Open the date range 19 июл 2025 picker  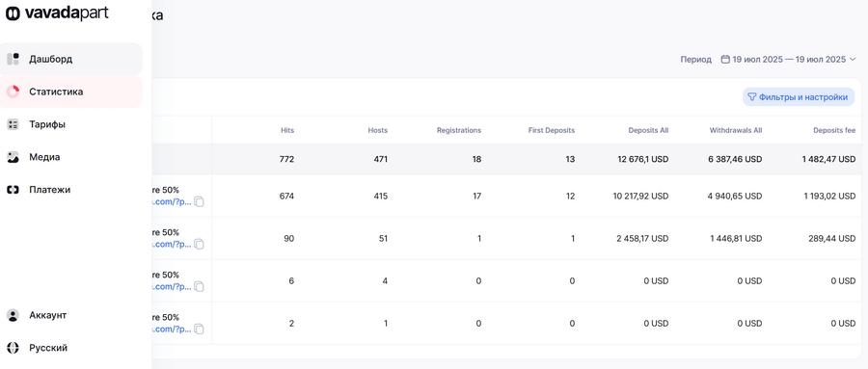point(789,59)
